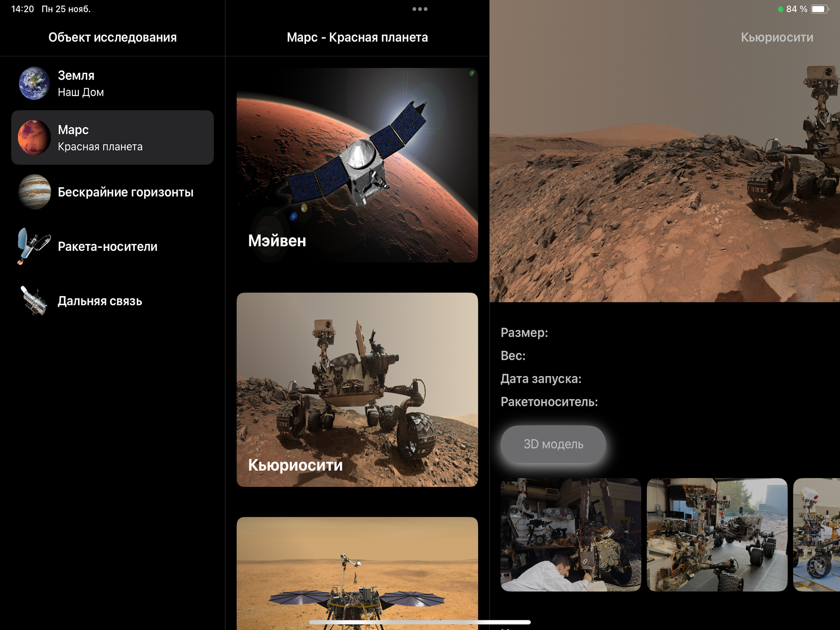This screenshot has height=630, width=840.
Task: Click the Дата запуска: label
Action: (541, 378)
